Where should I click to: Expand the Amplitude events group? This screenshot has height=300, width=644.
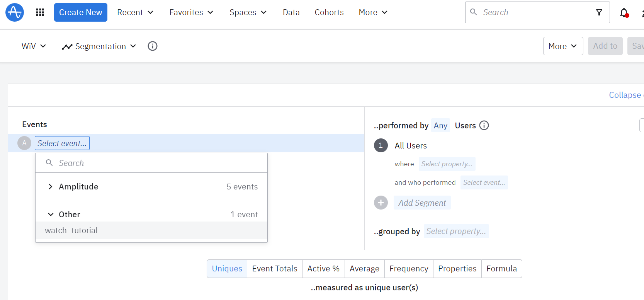(x=51, y=187)
